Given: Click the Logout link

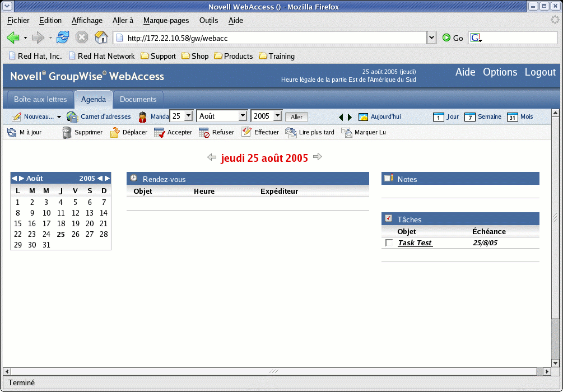Looking at the screenshot, I should point(540,72).
